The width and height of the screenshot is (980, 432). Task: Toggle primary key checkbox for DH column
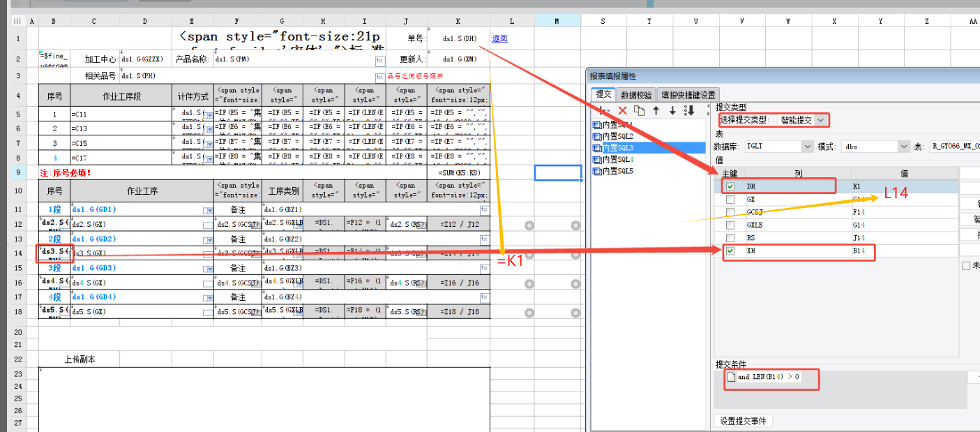pos(730,187)
